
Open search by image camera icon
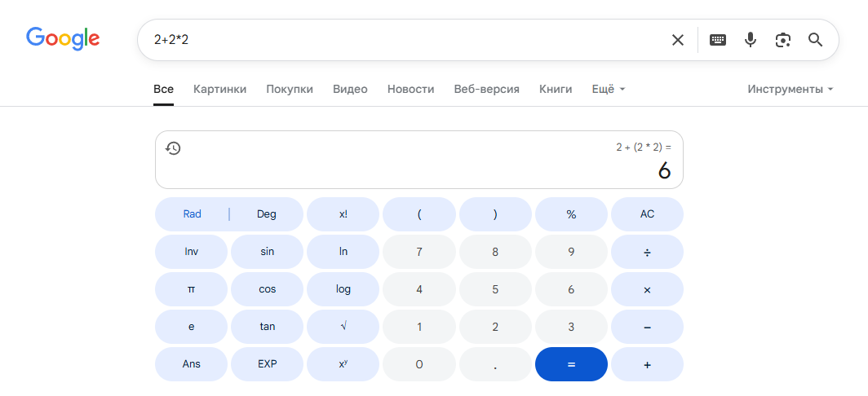783,40
